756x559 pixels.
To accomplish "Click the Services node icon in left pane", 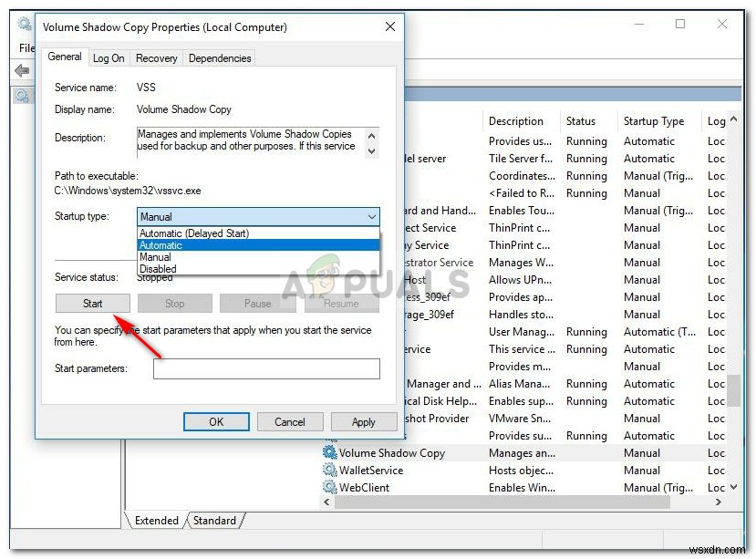I will click(x=22, y=96).
